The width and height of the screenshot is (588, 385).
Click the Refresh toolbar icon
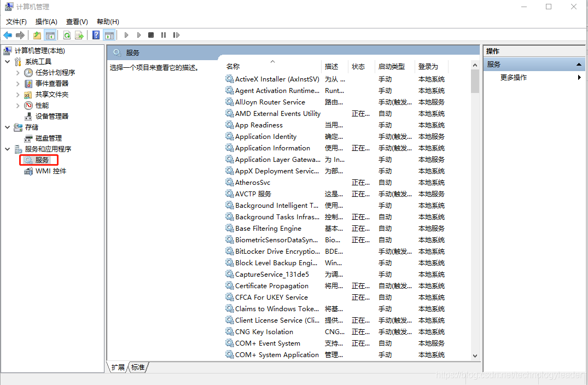[x=67, y=35]
